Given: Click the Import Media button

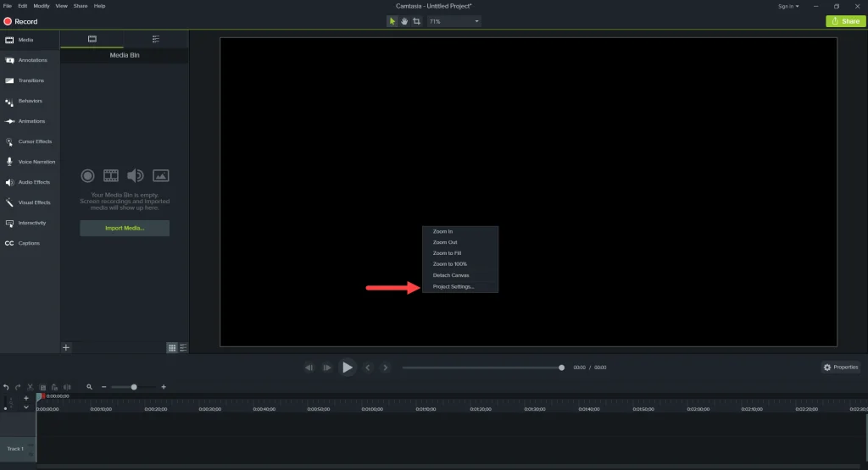Looking at the screenshot, I should coord(125,228).
